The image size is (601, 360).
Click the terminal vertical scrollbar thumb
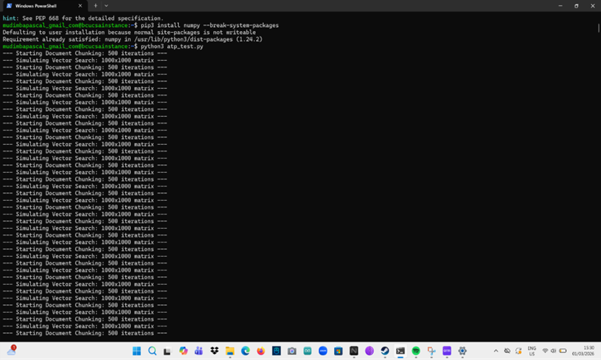(x=598, y=28)
